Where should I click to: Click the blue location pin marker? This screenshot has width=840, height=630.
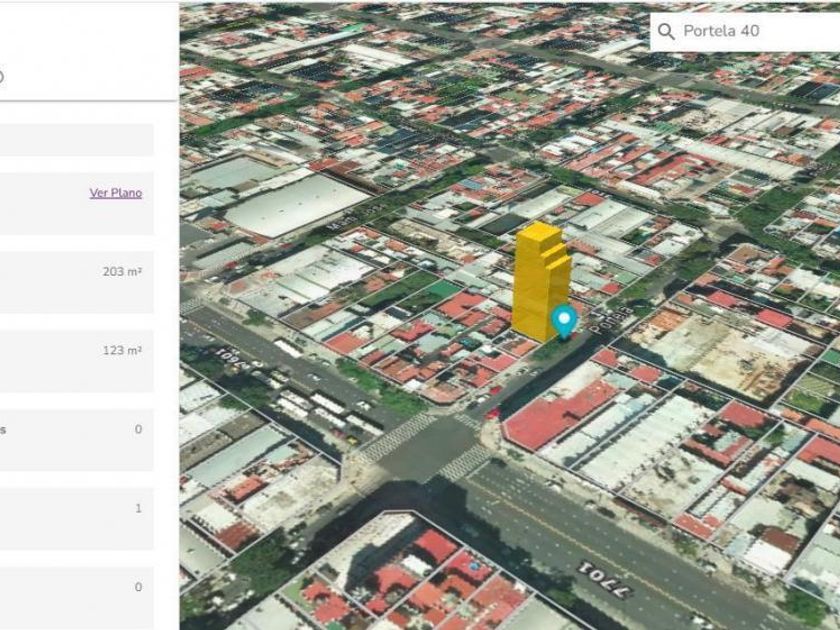564,321
